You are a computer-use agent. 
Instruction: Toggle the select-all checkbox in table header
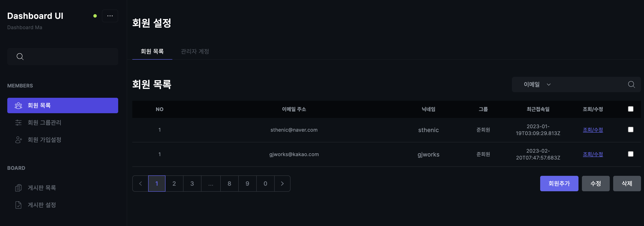[631, 109]
